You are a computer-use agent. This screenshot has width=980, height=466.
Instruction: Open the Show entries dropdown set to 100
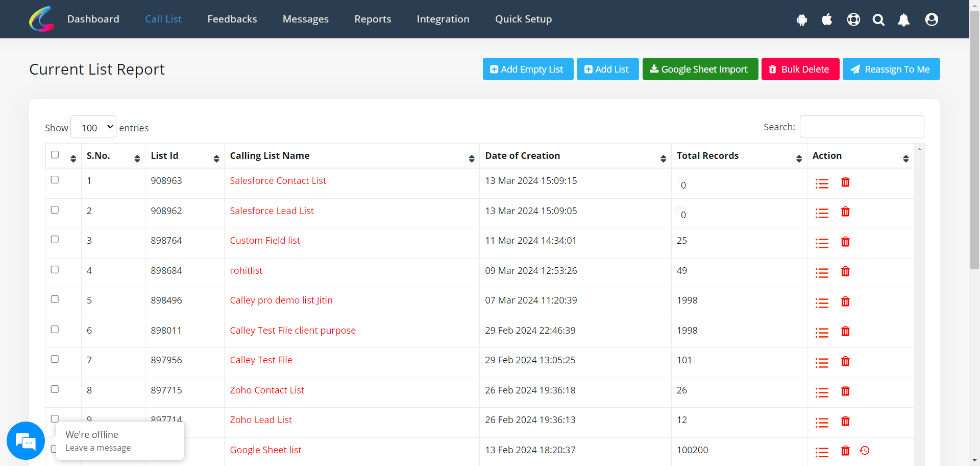coord(93,127)
